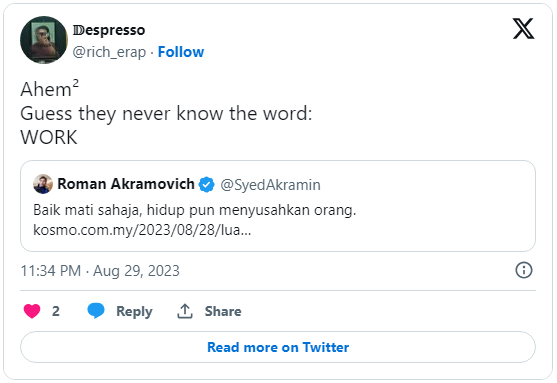
Task: Follow the @rich_erap account
Action: (x=181, y=52)
